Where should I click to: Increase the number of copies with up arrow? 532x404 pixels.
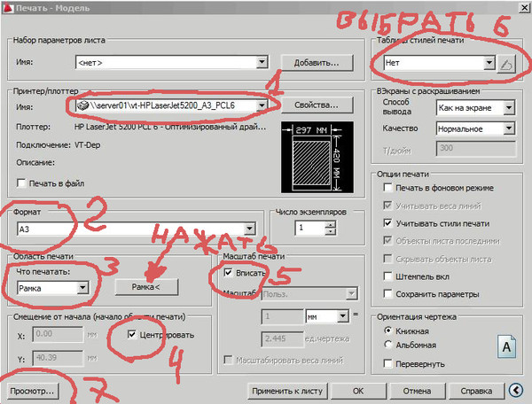330,224
